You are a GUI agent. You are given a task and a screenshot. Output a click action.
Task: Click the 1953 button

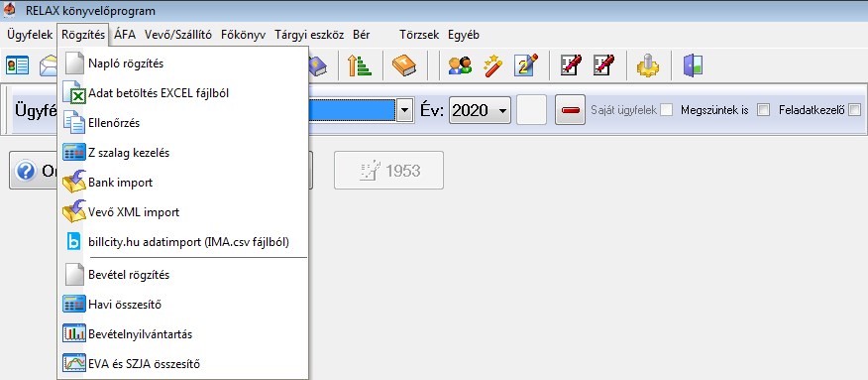tap(388, 170)
